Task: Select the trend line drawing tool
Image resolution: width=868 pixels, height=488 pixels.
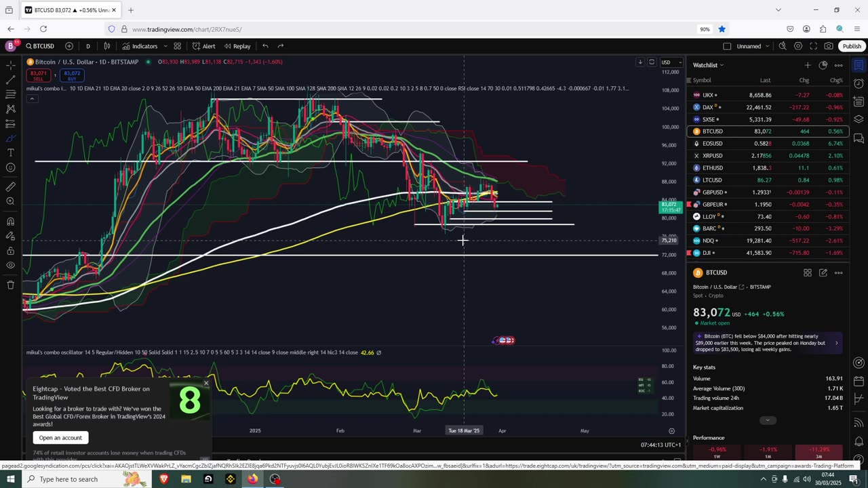Action: pyautogui.click(x=10, y=80)
